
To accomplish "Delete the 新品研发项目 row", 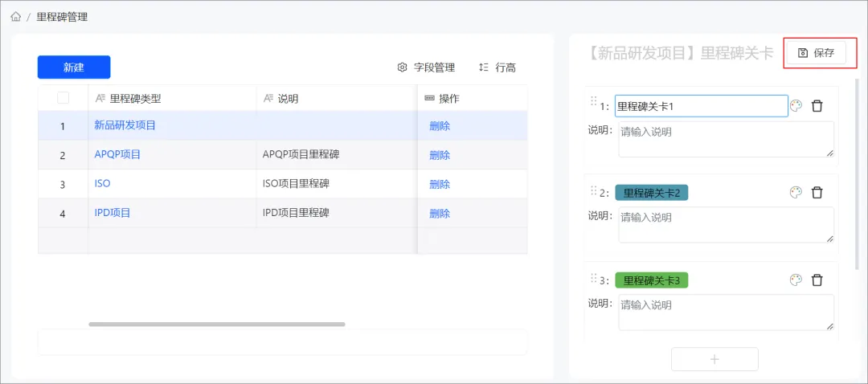I will click(x=440, y=125).
